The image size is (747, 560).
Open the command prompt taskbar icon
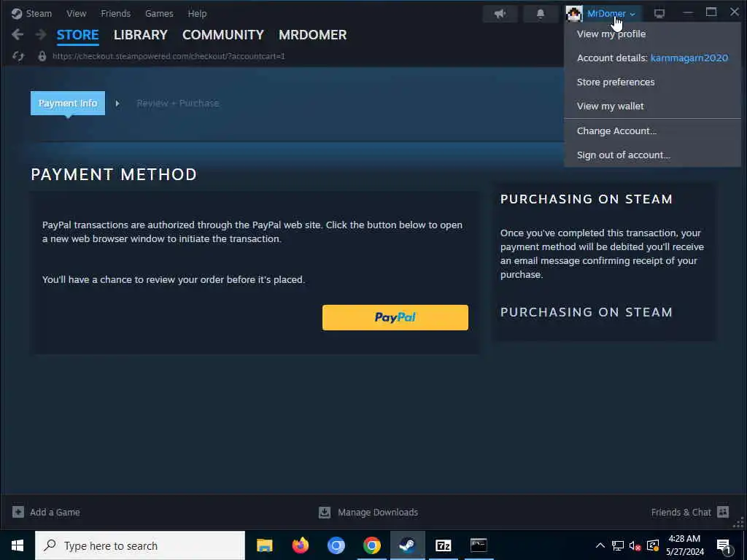pyautogui.click(x=479, y=545)
